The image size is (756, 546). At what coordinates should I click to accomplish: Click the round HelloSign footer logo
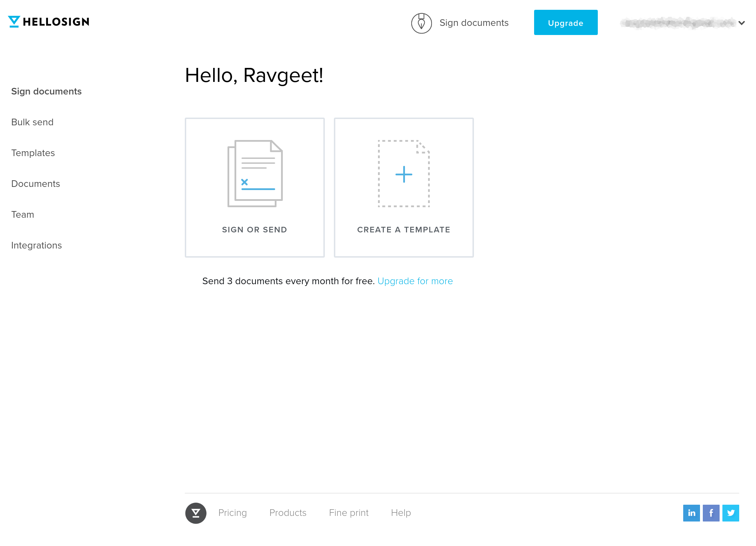196,513
